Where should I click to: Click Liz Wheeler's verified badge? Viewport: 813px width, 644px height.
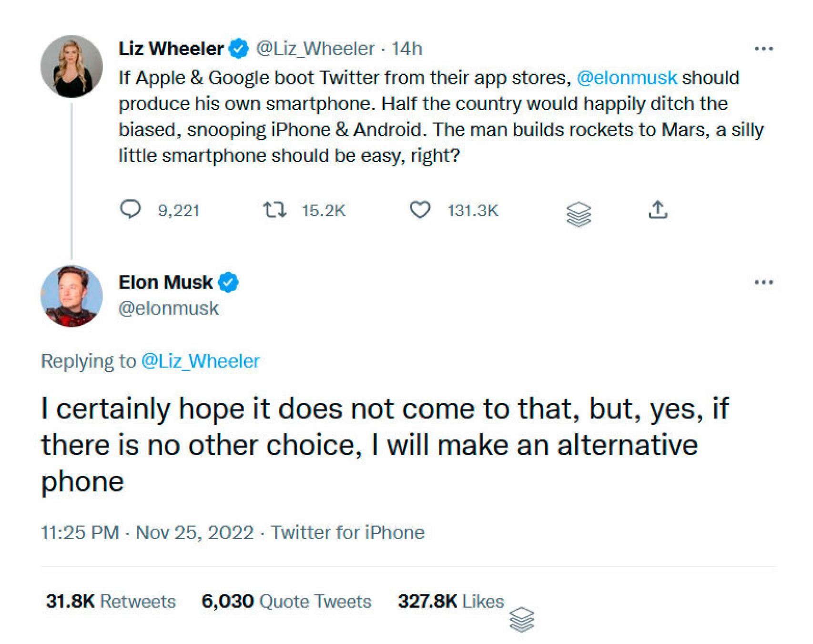point(239,49)
